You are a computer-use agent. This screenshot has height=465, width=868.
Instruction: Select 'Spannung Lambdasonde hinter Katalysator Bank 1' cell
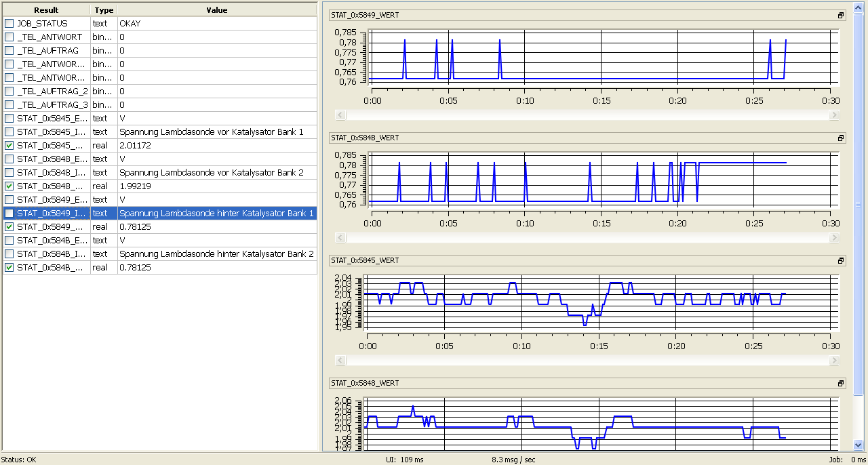point(216,213)
